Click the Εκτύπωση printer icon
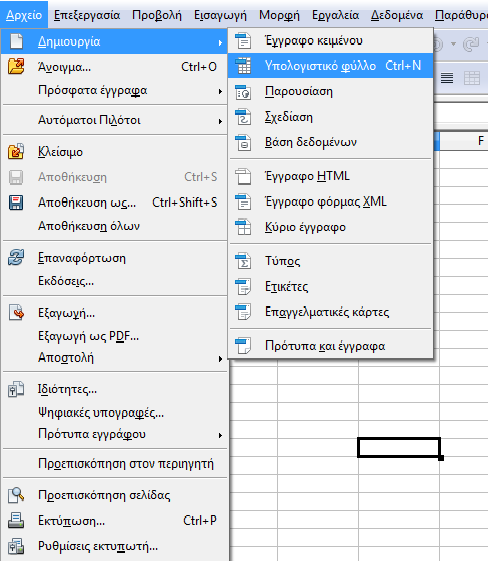This screenshot has width=488, height=561. point(16,521)
